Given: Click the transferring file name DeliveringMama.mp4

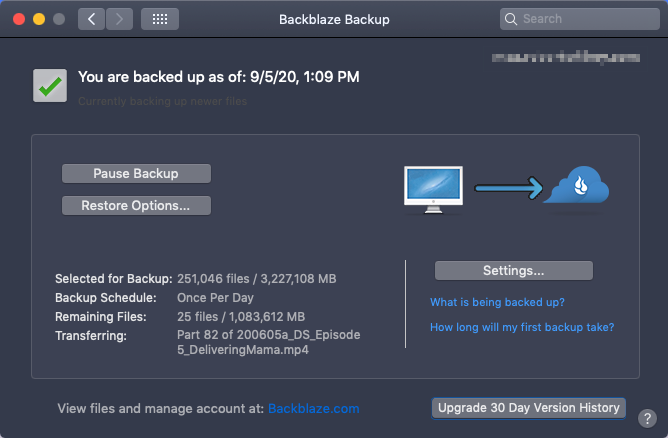Looking at the screenshot, I should click(268, 342).
